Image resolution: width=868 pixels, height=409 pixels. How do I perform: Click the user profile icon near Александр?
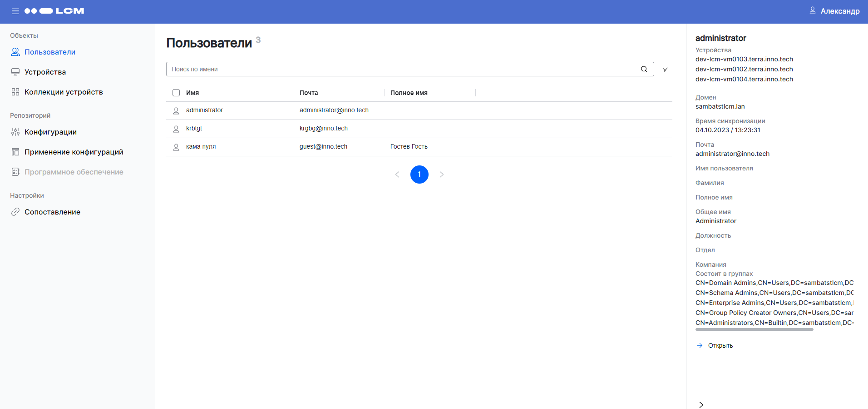tap(812, 10)
